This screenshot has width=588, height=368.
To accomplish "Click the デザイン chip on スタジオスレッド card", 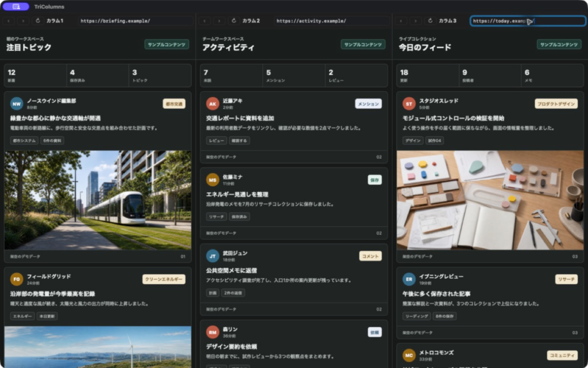I will tap(413, 140).
